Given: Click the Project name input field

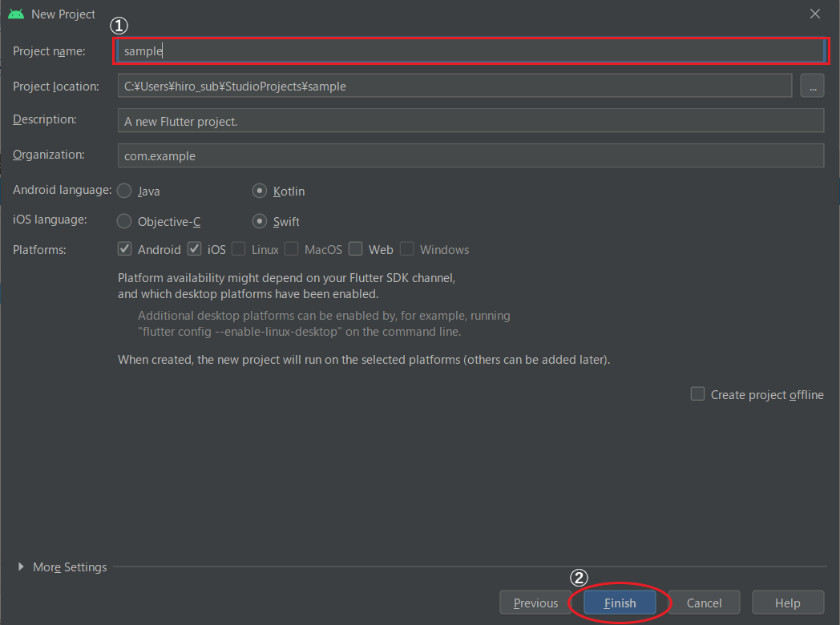Looking at the screenshot, I should pyautogui.click(x=470, y=50).
